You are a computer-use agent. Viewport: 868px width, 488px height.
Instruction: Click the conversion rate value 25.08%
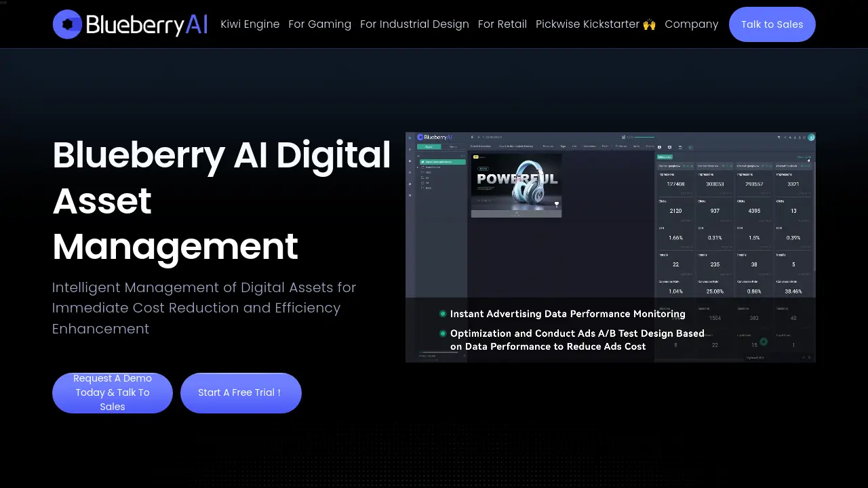(x=715, y=291)
